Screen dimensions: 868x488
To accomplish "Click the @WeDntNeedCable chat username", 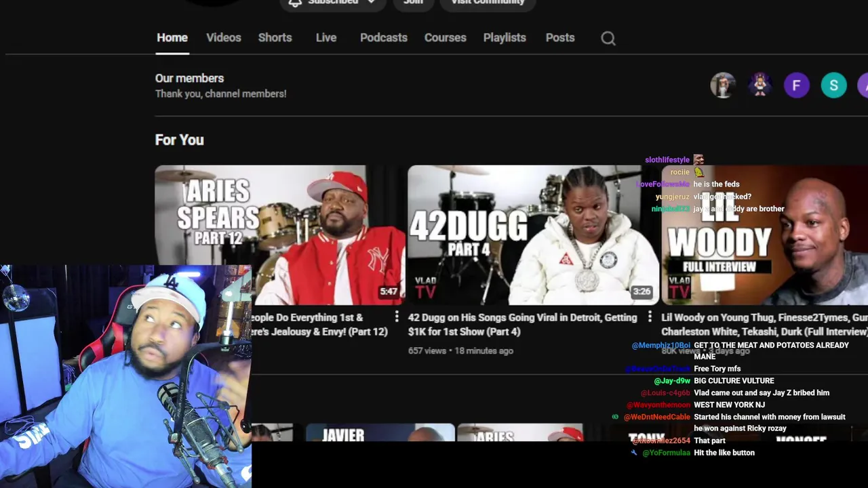I will (656, 417).
